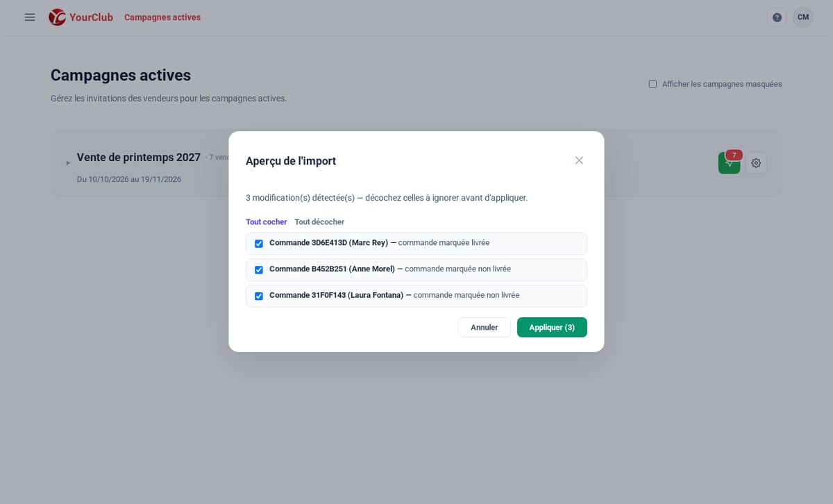Click the green button with badge 7
The width and height of the screenshot is (833, 504).
tap(730, 163)
